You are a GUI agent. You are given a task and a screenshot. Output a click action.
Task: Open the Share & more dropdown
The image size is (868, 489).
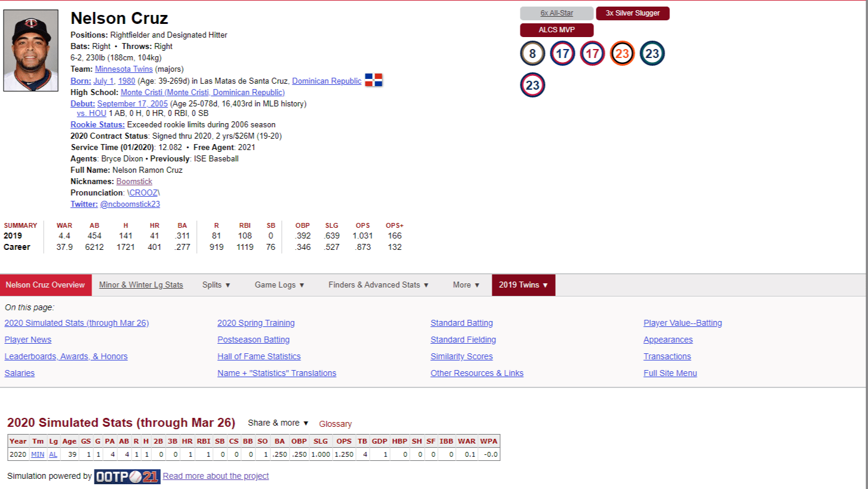click(277, 423)
